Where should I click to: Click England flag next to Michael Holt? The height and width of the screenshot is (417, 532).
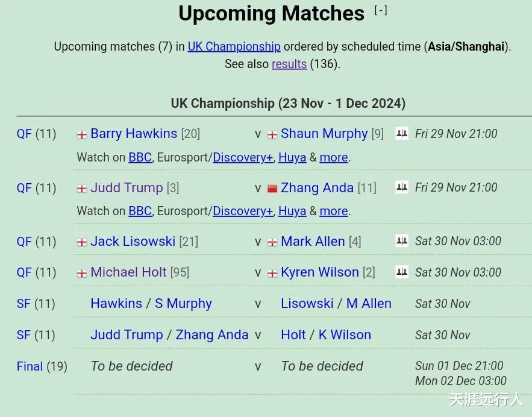click(x=82, y=273)
